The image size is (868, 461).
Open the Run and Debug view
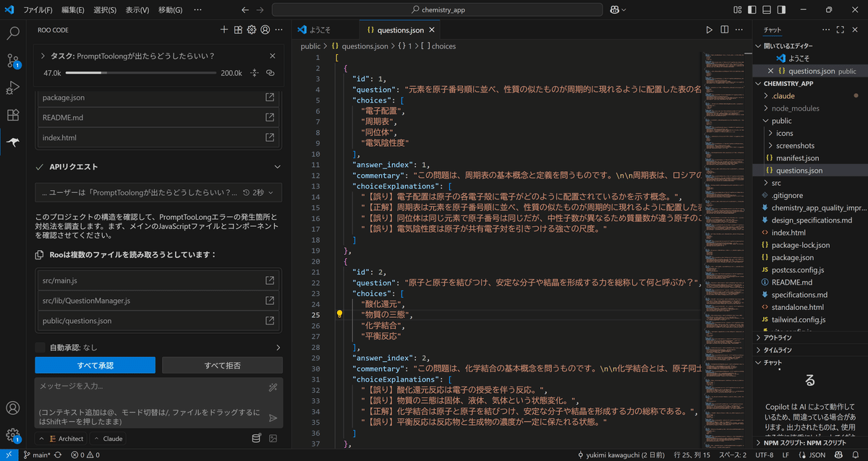tap(13, 88)
